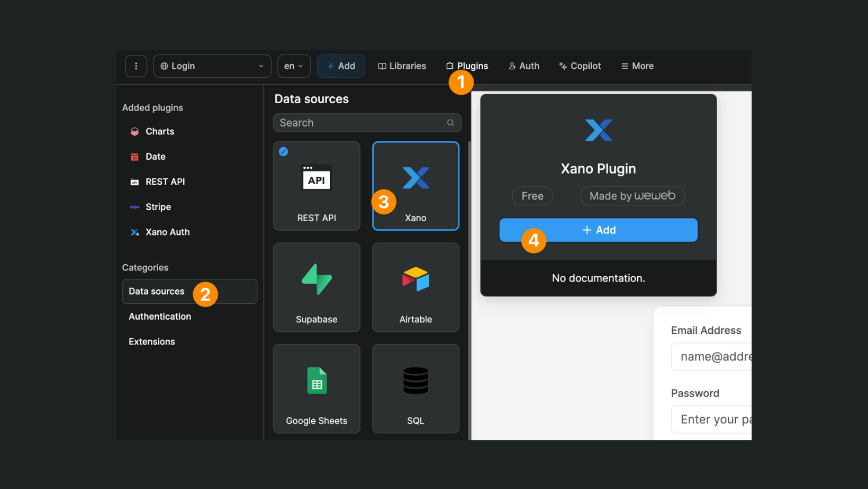Expand the More menu
The height and width of the screenshot is (489, 868).
[637, 66]
